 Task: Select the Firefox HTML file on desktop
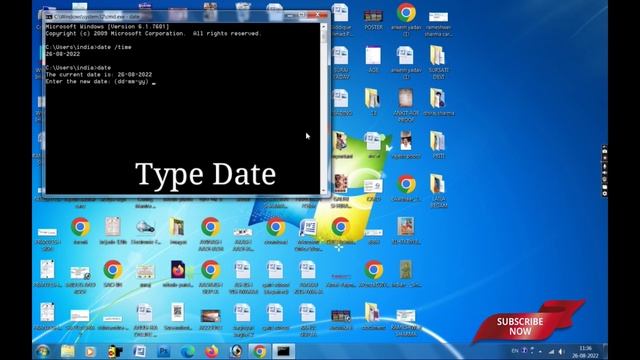pos(178,274)
